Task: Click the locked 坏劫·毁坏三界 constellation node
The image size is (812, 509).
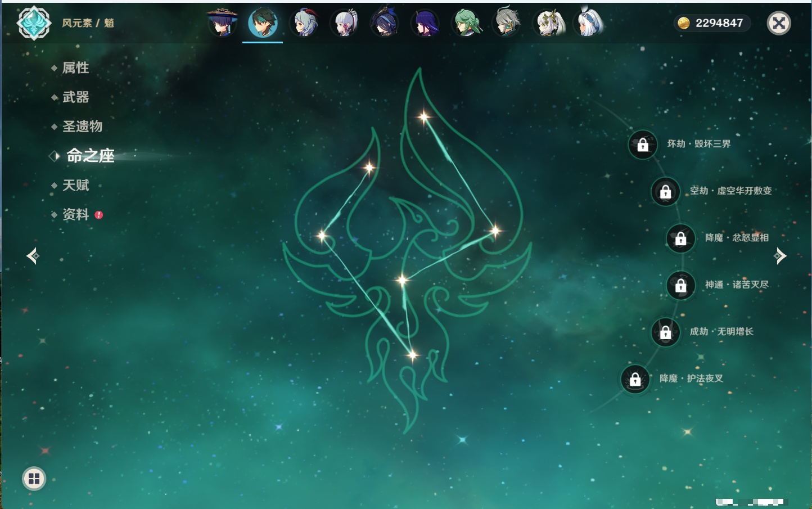Action: (x=643, y=145)
